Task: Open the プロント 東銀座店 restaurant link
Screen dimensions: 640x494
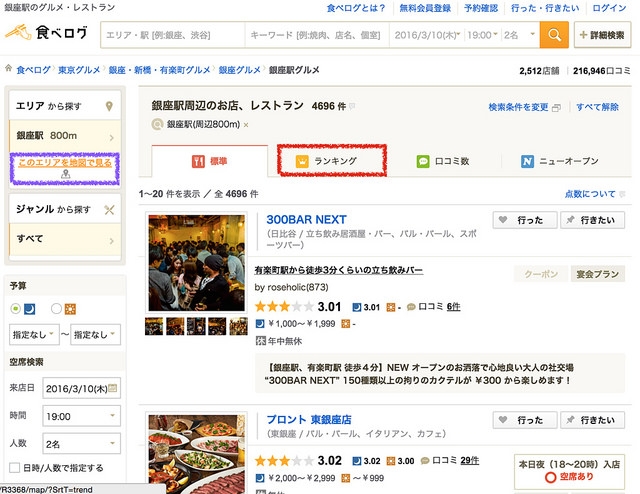Action: (309, 420)
